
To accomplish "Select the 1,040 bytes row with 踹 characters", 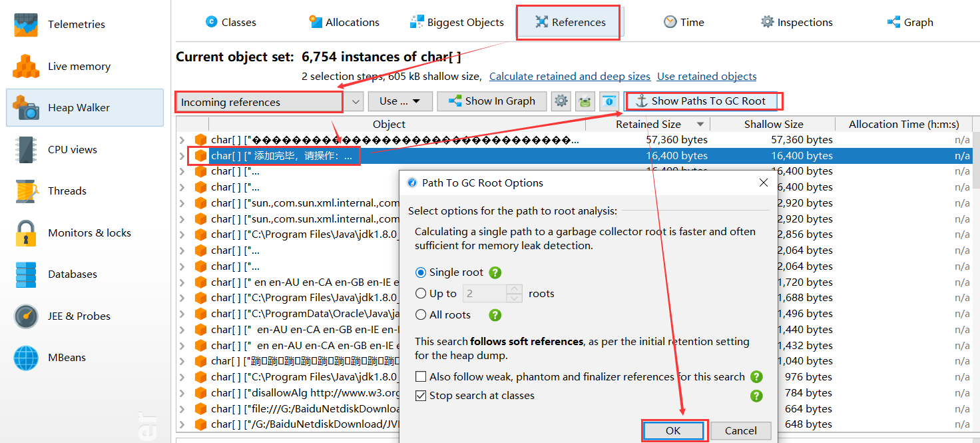I will [574, 361].
